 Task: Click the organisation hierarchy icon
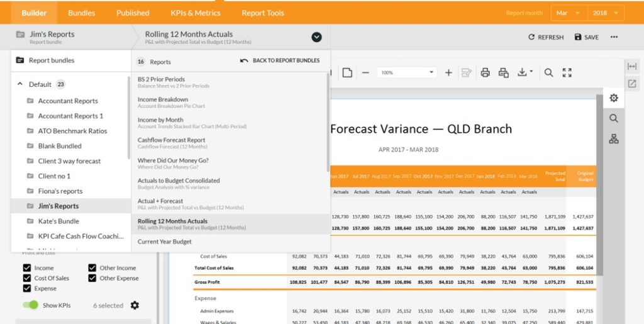614,139
